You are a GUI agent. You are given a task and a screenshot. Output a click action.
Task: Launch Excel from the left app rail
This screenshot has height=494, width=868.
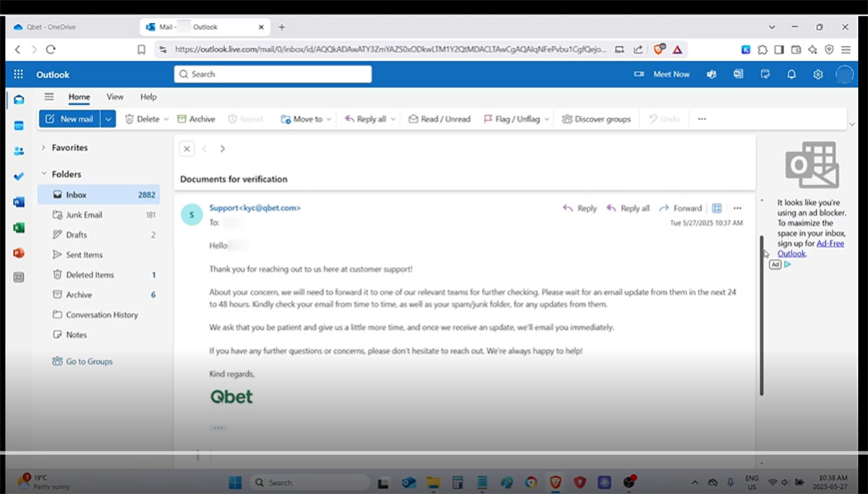[19, 227]
